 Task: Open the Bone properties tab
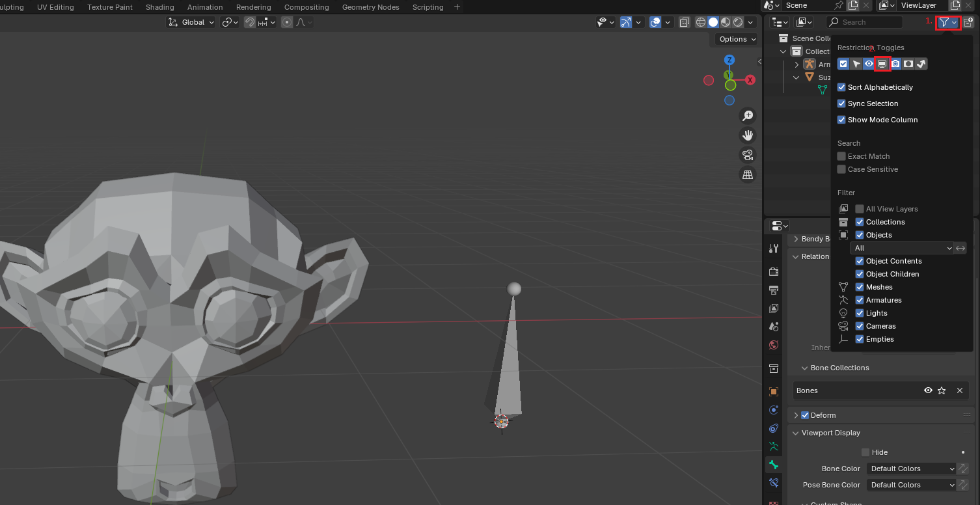tap(774, 465)
